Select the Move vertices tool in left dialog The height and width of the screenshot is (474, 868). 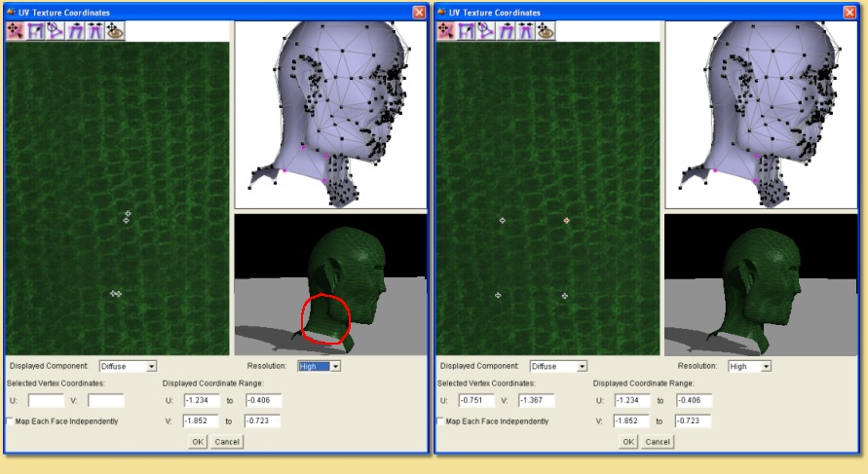coord(16,31)
